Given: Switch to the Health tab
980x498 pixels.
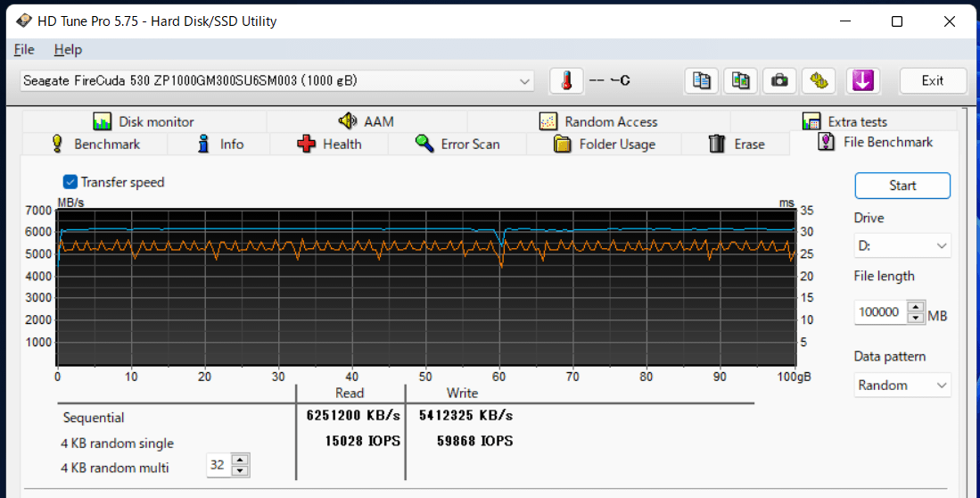Looking at the screenshot, I should click(x=329, y=144).
